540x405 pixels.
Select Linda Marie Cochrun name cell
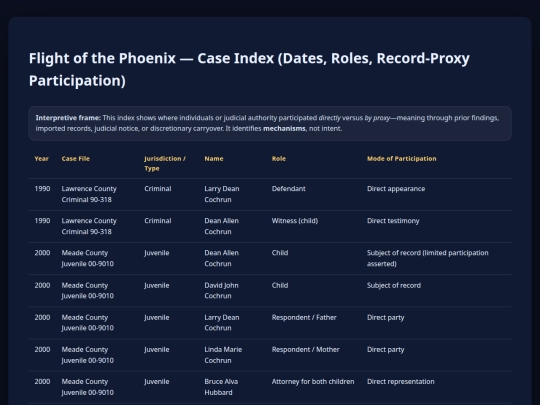tap(223, 355)
